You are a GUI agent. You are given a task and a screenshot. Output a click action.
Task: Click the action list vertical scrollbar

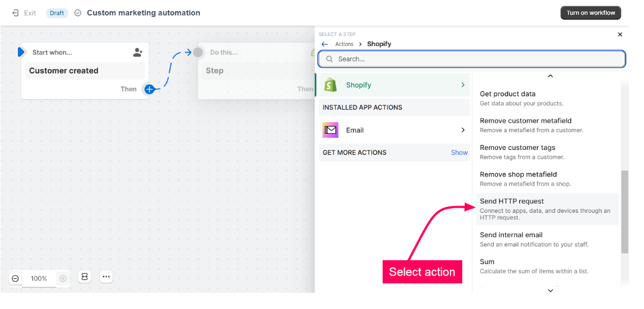coord(624,212)
